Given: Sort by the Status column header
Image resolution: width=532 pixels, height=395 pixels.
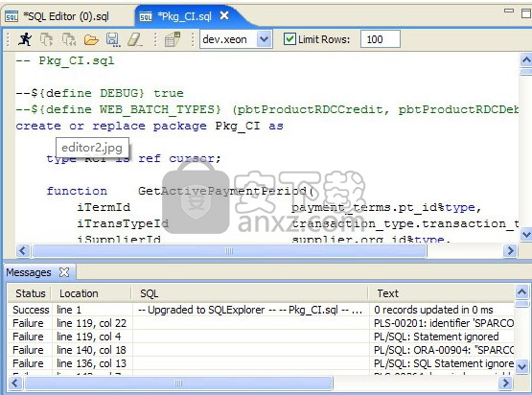Looking at the screenshot, I should (30, 293).
